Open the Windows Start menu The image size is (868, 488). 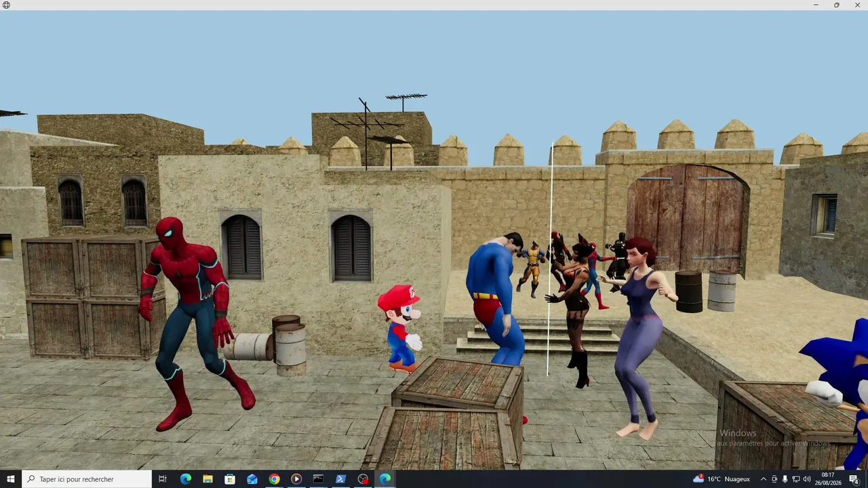[10, 479]
